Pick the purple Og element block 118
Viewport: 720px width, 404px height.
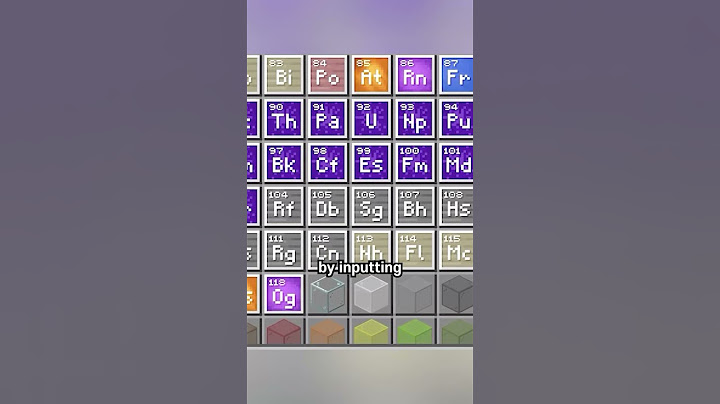tap(284, 294)
